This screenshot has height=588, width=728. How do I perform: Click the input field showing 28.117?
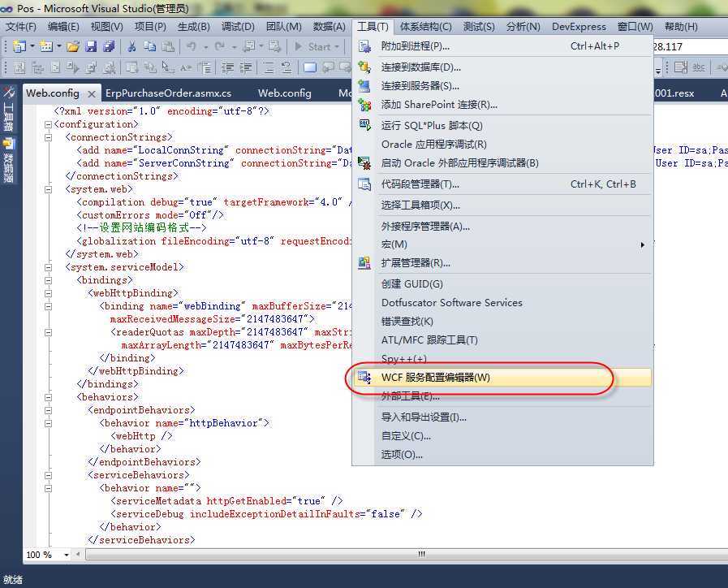coord(690,46)
